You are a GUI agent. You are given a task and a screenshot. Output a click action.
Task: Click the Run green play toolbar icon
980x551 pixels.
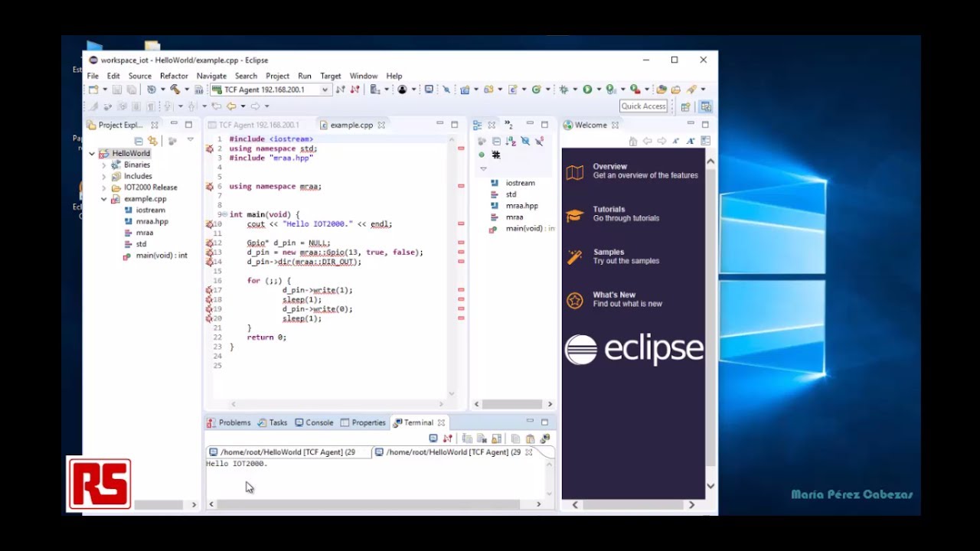[587, 90]
